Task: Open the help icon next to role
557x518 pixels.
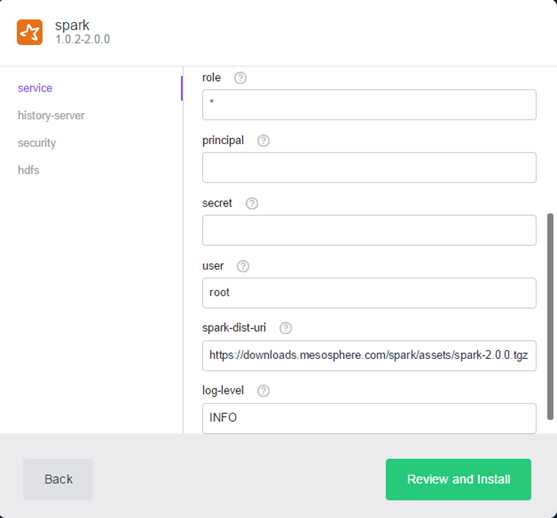Action: pyautogui.click(x=240, y=78)
